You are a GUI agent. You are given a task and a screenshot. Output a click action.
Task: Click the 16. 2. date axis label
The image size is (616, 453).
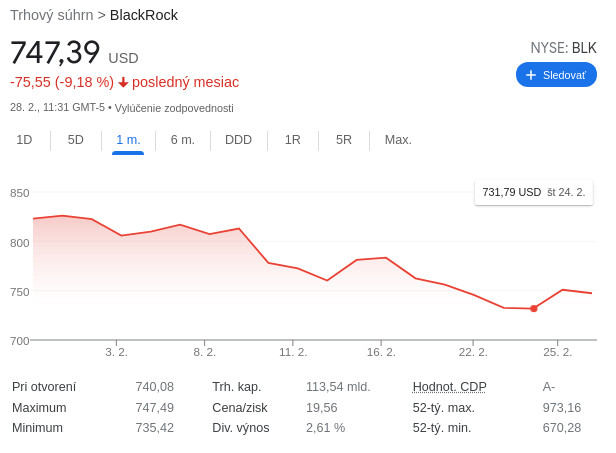pos(381,352)
